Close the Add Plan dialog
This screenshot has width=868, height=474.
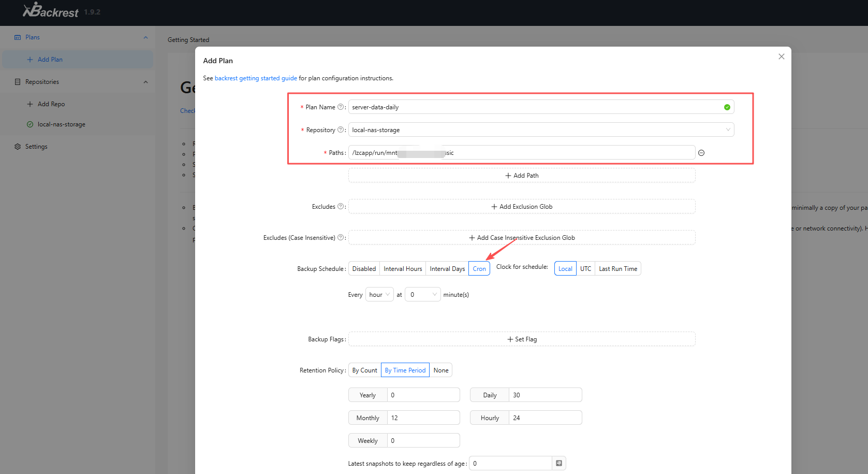click(x=782, y=56)
